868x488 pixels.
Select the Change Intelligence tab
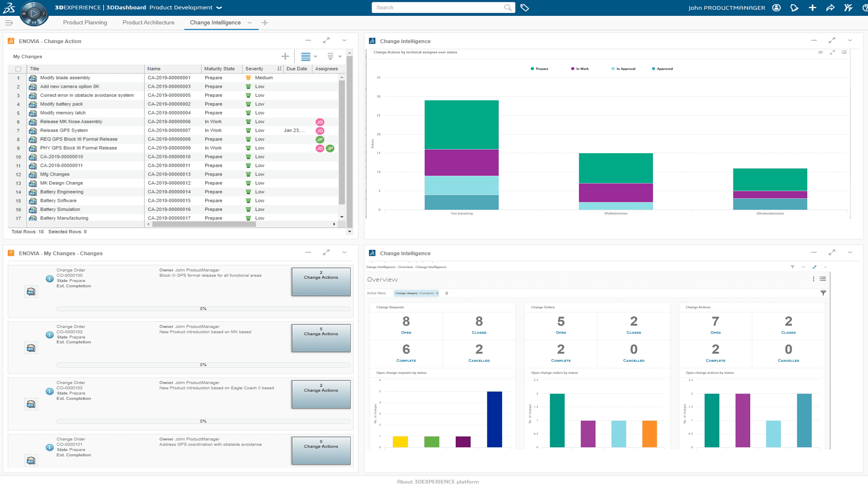pos(215,22)
